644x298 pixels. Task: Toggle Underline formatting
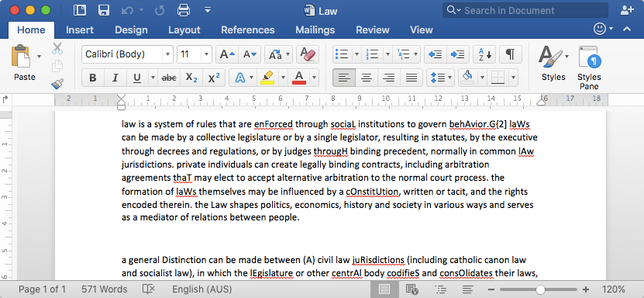pos(137,78)
